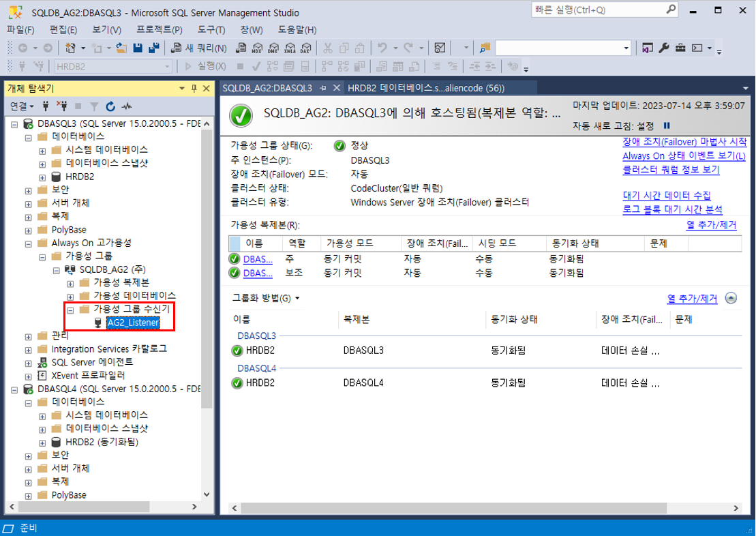Screen dimensions: 756x536
Task: Open the 도구(T) menu
Action: click(211, 30)
